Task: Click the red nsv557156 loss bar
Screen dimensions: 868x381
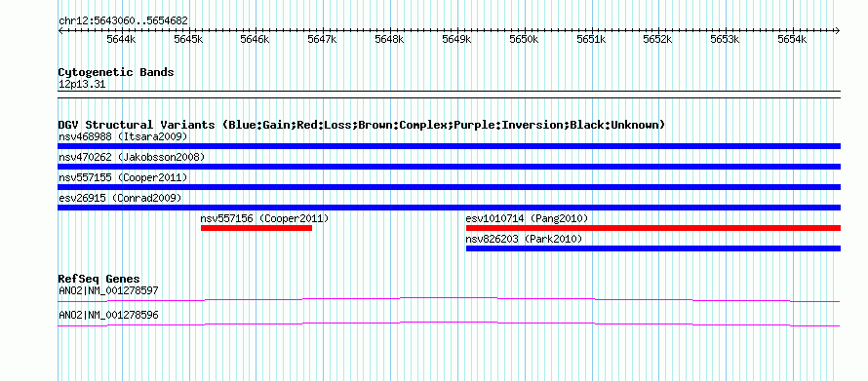Action: tap(256, 228)
